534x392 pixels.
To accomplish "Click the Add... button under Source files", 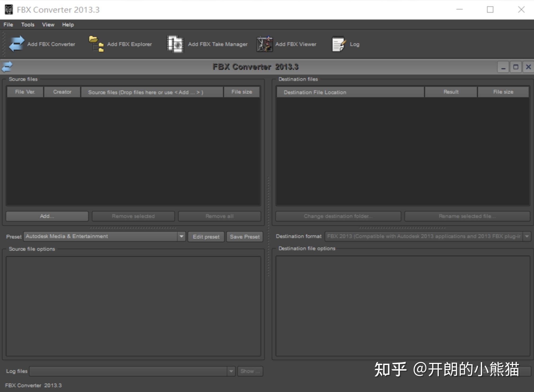I will [x=47, y=216].
